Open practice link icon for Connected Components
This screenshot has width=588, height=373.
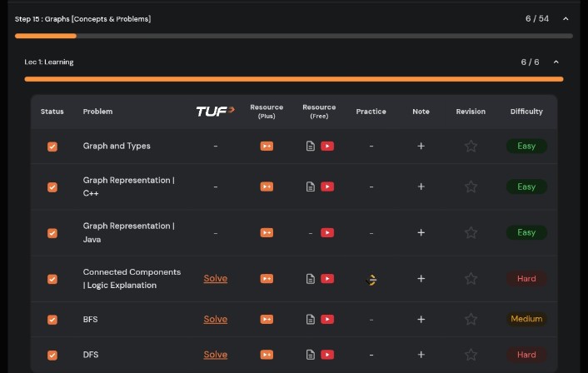tap(371, 280)
